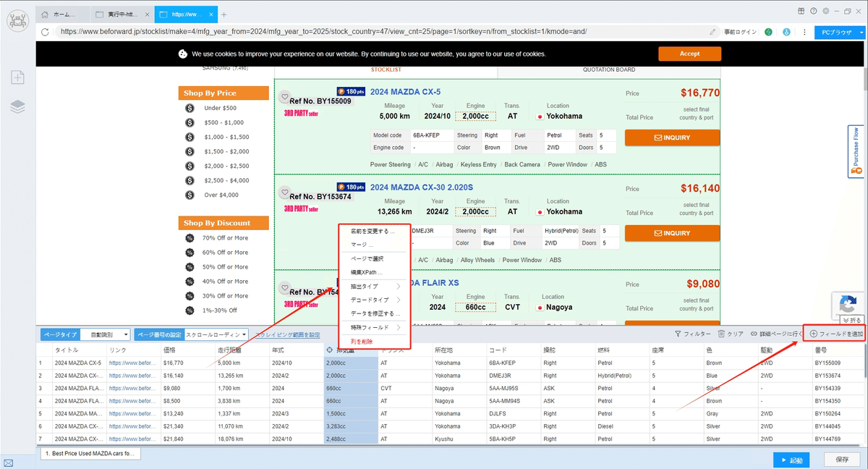Switch to the ホーム tab

[64, 14]
